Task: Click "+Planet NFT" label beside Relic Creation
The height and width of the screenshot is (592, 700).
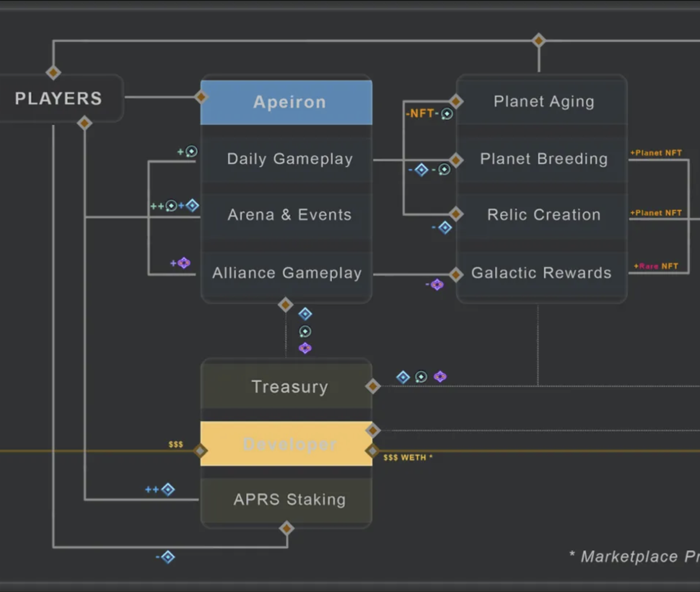Action: pos(656,213)
